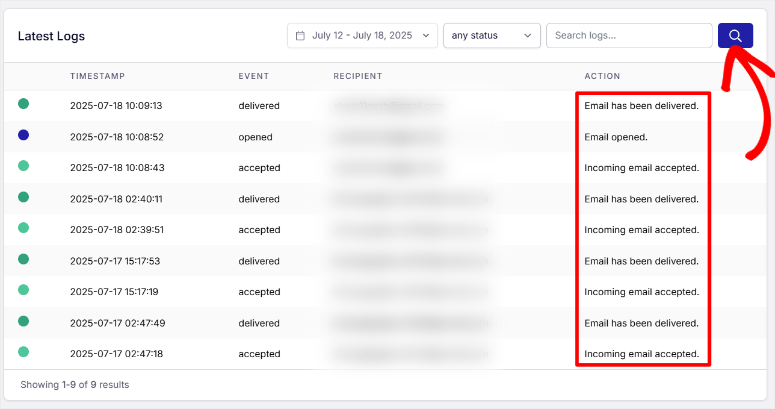Viewport: 775px width, 409px height.
Task: Click the accepted event in the 02:39:51 row
Action: (x=259, y=230)
